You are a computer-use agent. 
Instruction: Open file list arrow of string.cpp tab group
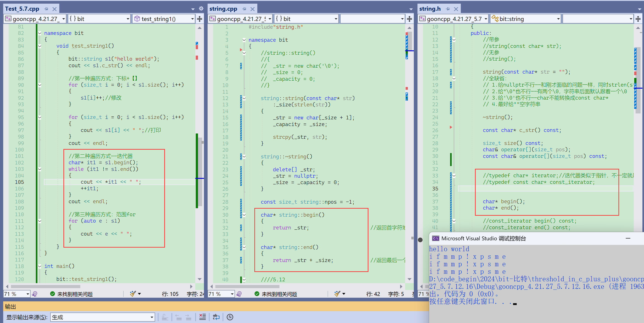coord(411,9)
